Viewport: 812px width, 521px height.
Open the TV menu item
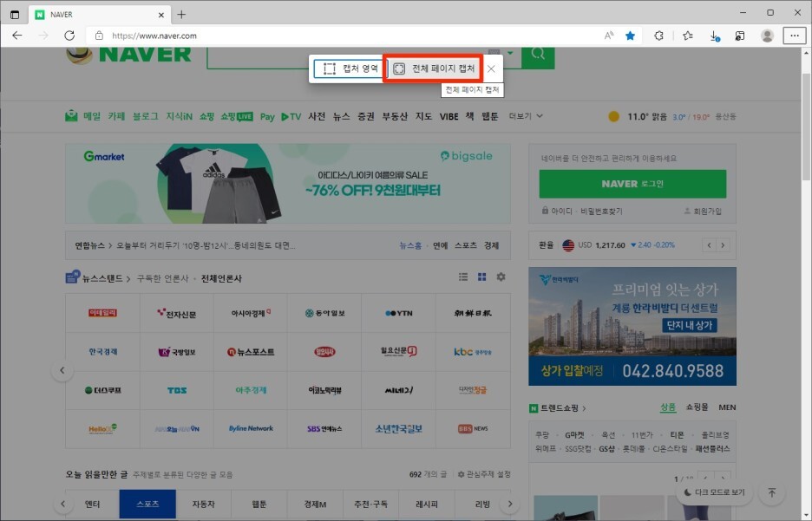(291, 116)
